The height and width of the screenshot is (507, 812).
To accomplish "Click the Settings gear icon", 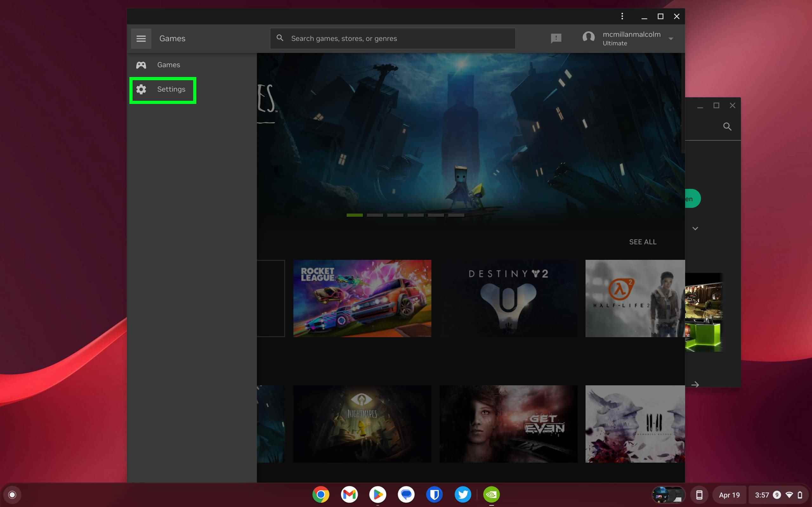I will 141,89.
